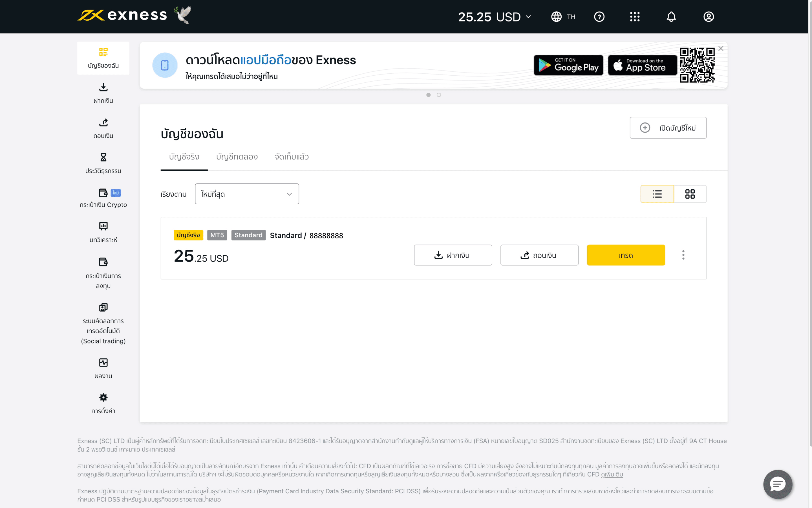The image size is (812, 508).
Task: Click ถอนเงิน button on Standard account
Action: pos(540,255)
